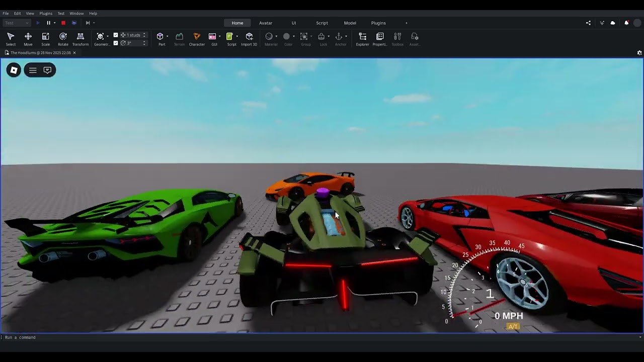The width and height of the screenshot is (644, 362).
Task: Toggle the A/T transmission mode indicator
Action: (513, 326)
